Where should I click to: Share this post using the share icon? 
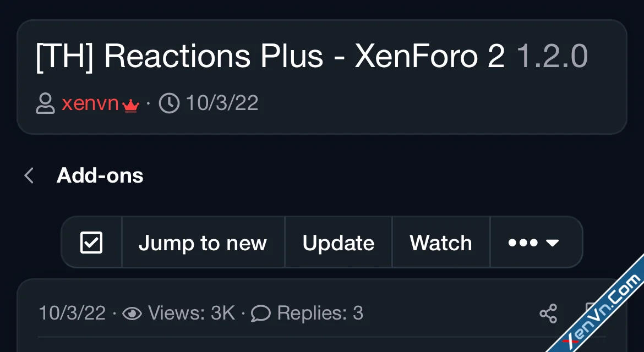[548, 313]
